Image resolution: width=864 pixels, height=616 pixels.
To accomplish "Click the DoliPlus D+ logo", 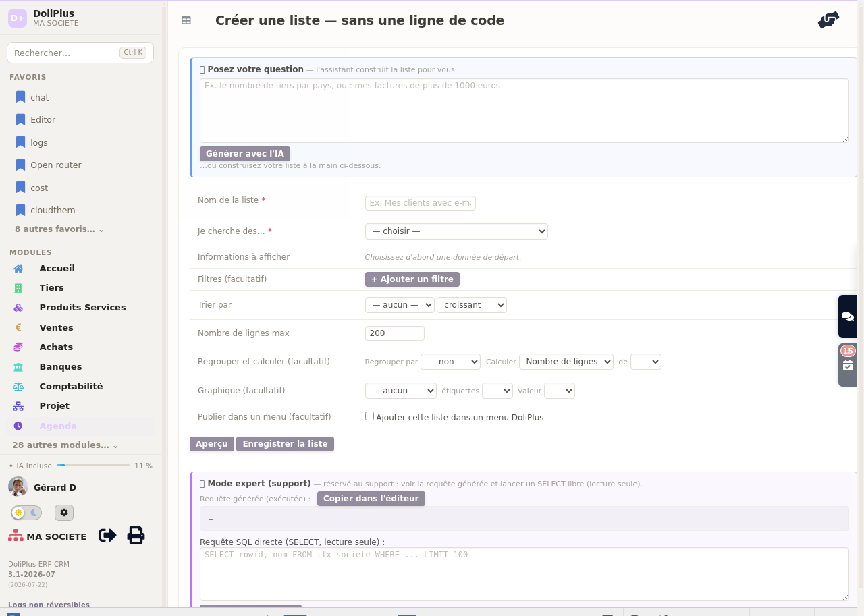I will [18, 18].
